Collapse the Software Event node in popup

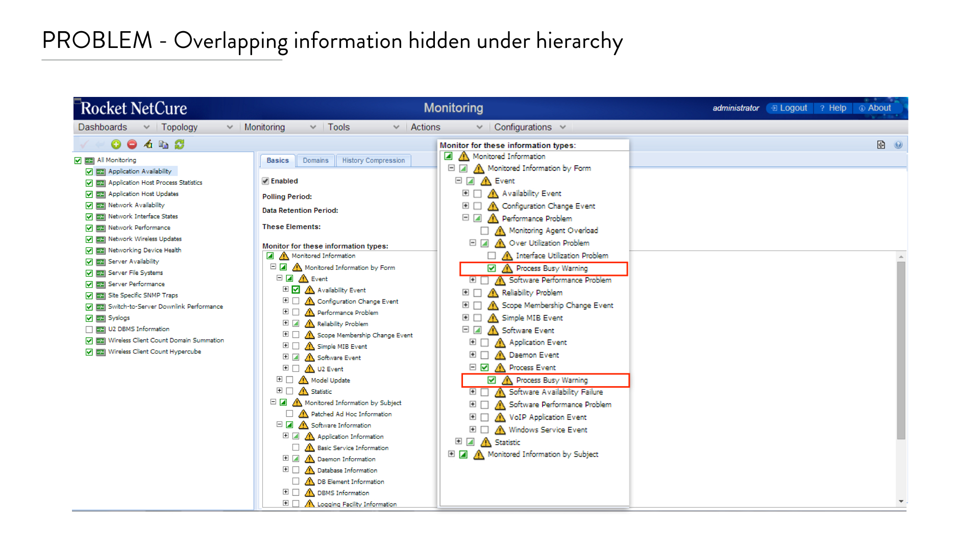tap(465, 330)
